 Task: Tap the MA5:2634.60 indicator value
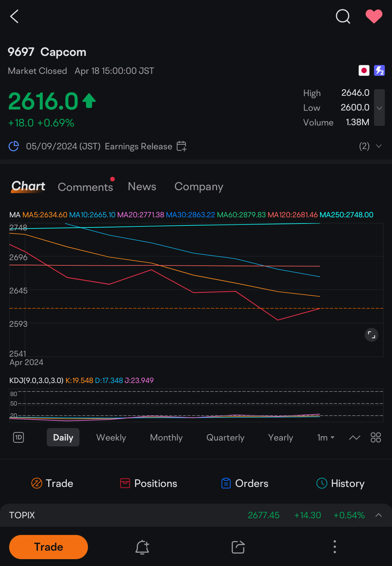coord(45,215)
